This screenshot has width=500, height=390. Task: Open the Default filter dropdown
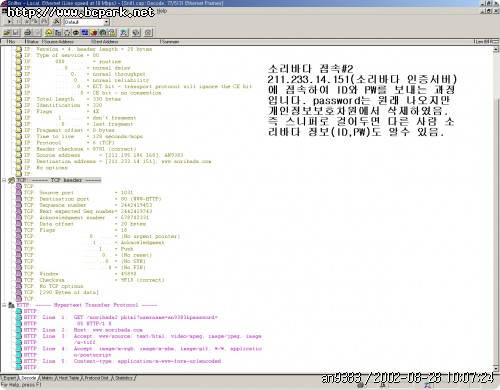(106, 22)
